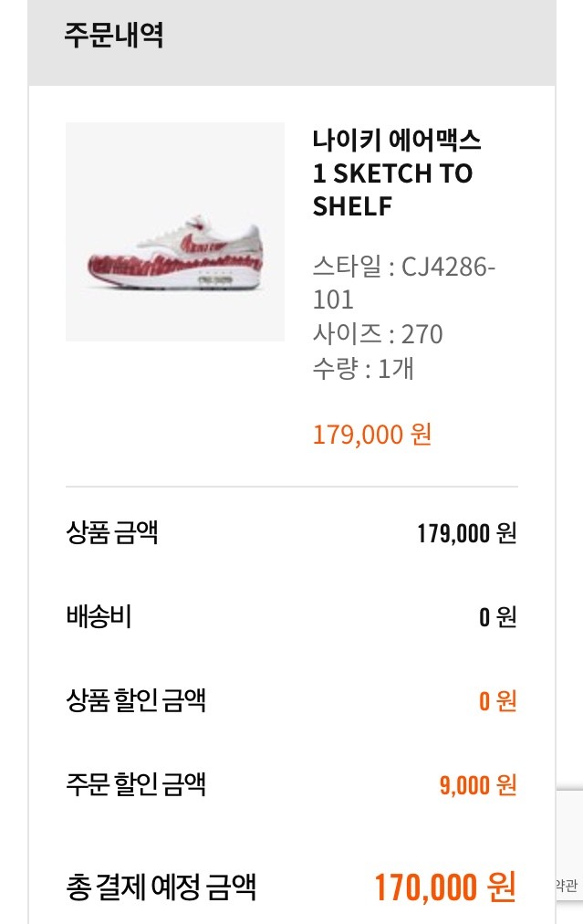The height and width of the screenshot is (924, 583).
Task: Select the 주문내역 section header
Action: 114,37
